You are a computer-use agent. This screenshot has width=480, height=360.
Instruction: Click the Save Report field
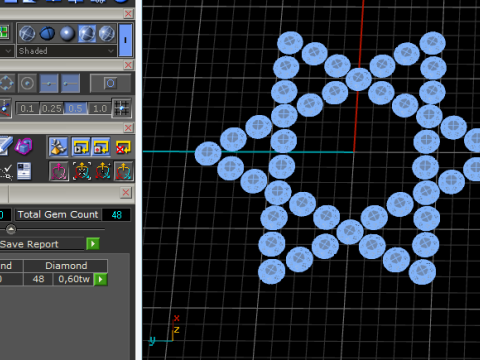42,244
